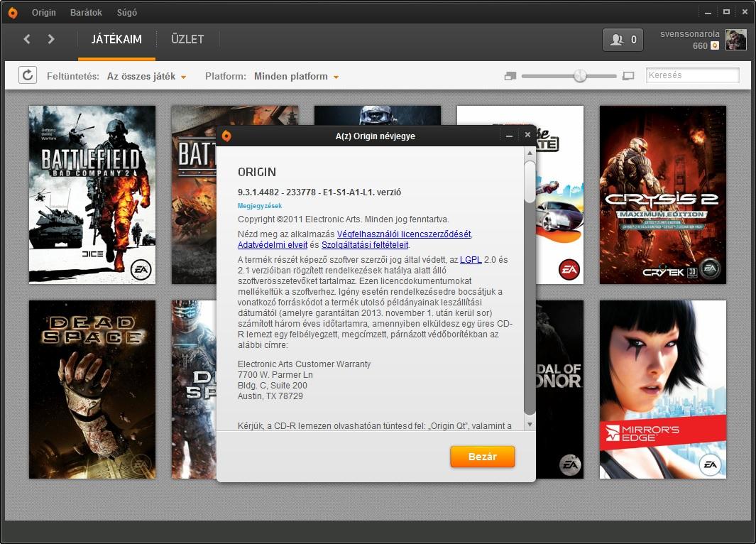Click the 'Austin, TX 78729' address line

pos(270,396)
